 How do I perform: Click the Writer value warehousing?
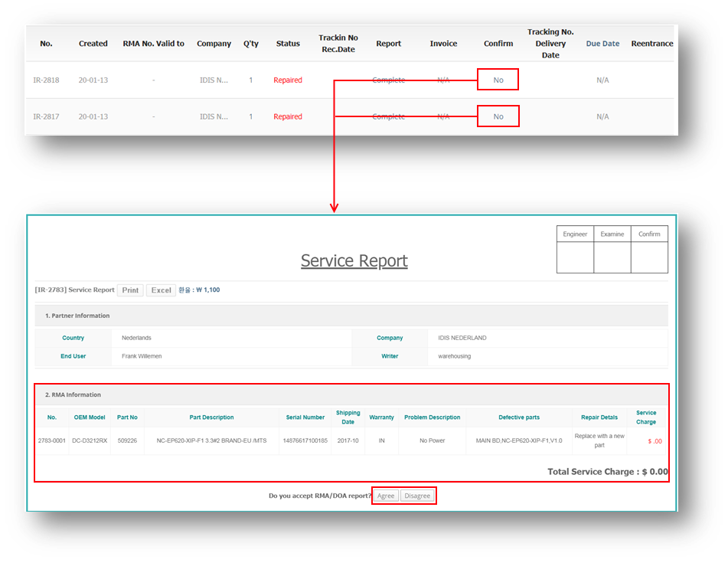(454, 356)
